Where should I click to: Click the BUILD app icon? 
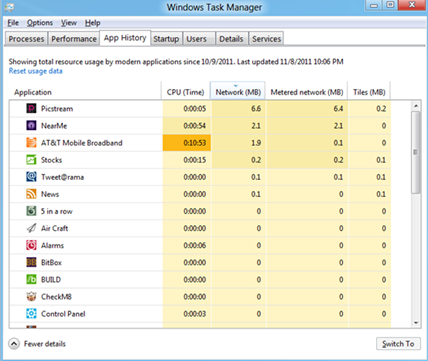pos(31,279)
